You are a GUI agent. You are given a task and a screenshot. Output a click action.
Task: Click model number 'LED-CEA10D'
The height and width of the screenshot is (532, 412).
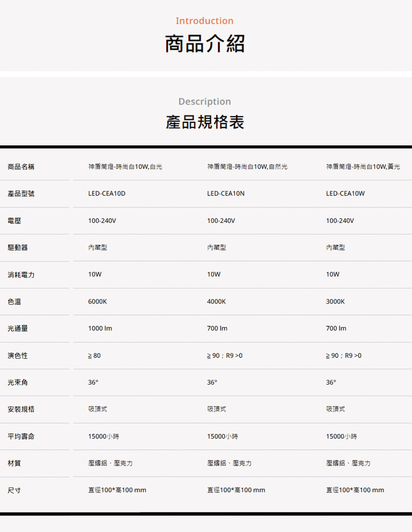107,194
